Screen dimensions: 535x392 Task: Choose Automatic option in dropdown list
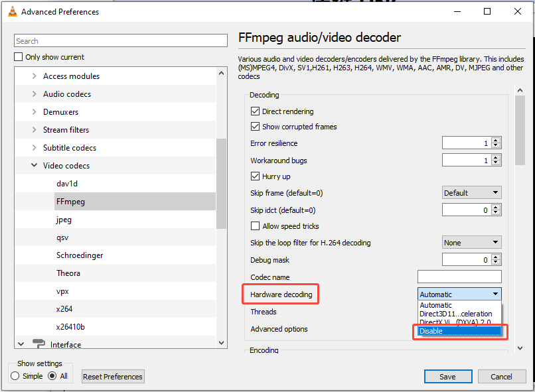[x=459, y=305]
